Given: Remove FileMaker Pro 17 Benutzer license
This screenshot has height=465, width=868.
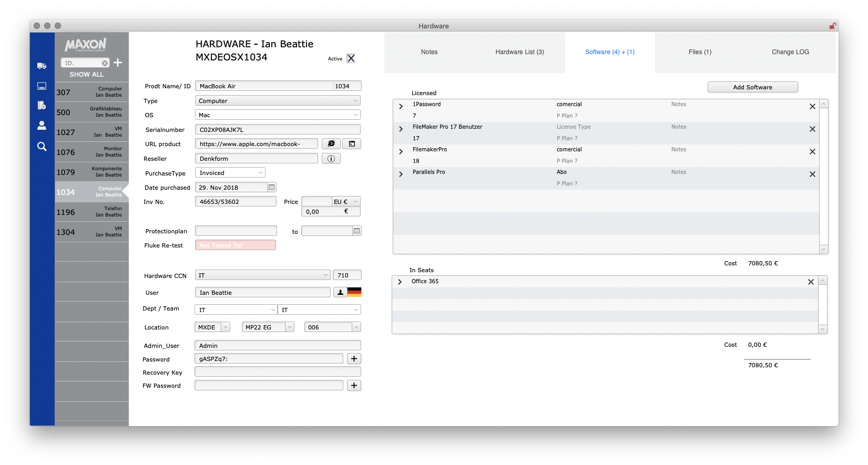Looking at the screenshot, I should point(812,129).
